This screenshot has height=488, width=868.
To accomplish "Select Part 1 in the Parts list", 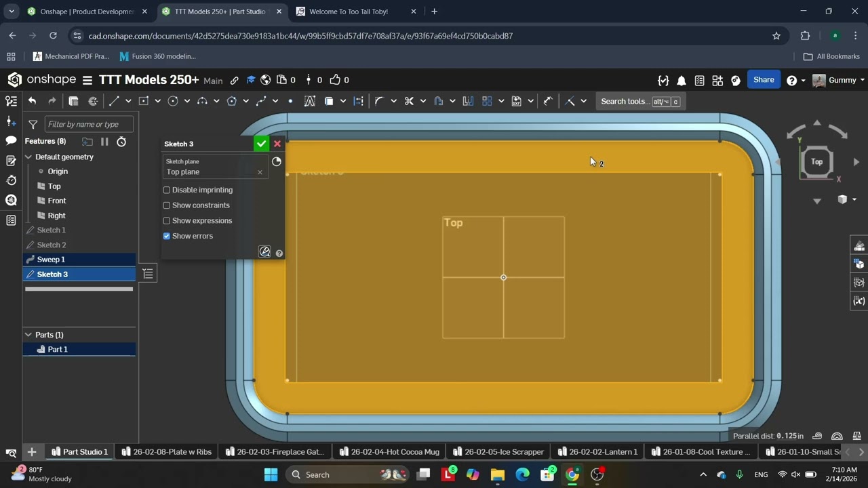I will [79, 350].
